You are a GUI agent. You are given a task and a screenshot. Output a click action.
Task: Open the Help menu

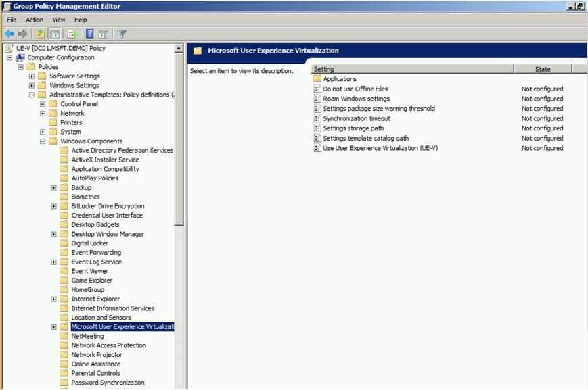point(81,20)
